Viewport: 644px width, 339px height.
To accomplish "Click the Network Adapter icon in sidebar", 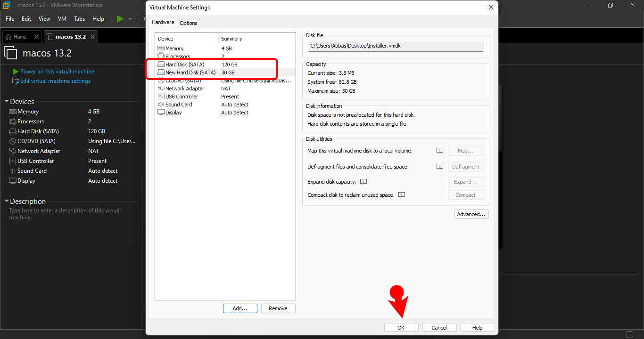I will (13, 151).
